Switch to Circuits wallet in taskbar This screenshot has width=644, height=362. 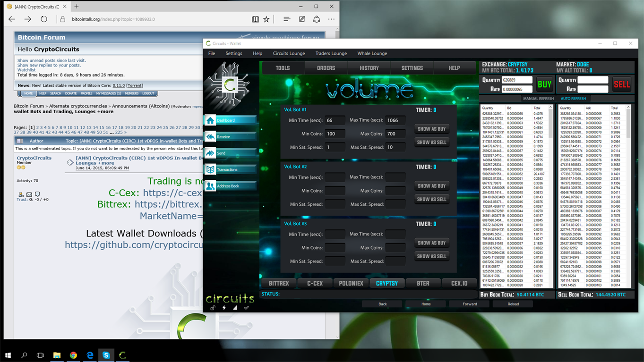point(123,355)
